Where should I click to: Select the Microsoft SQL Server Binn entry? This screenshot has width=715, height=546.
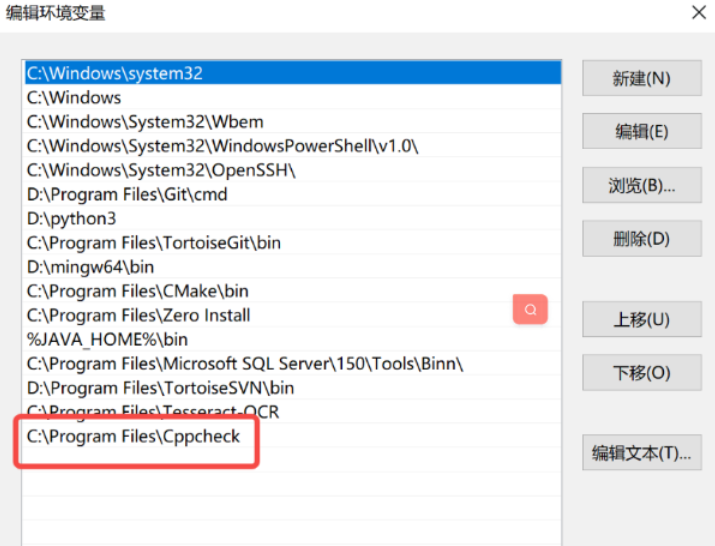[293, 363]
